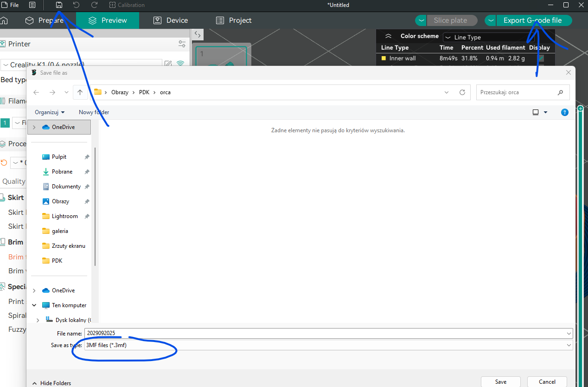Switch to the Device tab
The image size is (588, 387).
pyautogui.click(x=171, y=20)
